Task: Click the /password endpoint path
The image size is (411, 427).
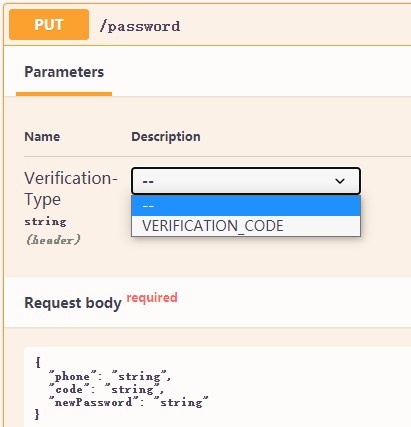Action: (x=140, y=26)
